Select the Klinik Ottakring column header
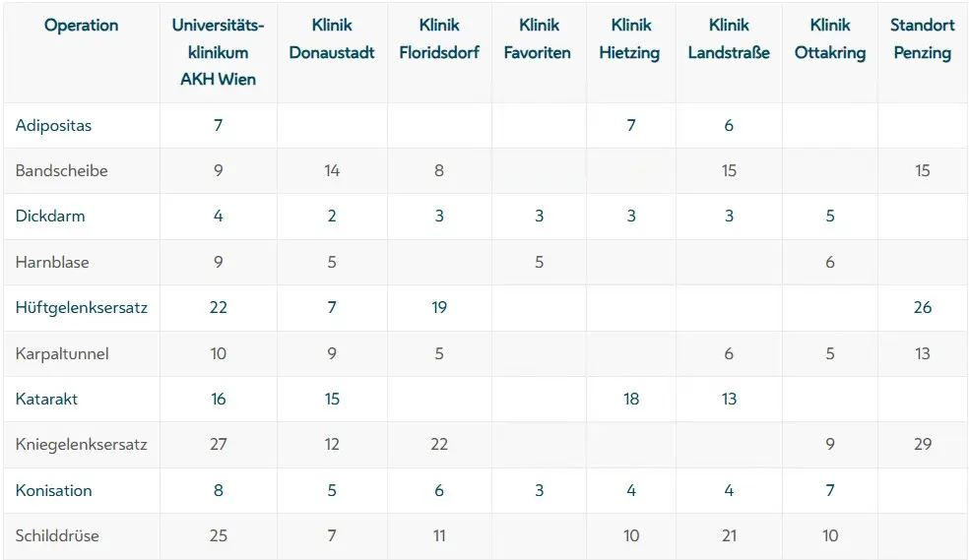 [x=830, y=39]
